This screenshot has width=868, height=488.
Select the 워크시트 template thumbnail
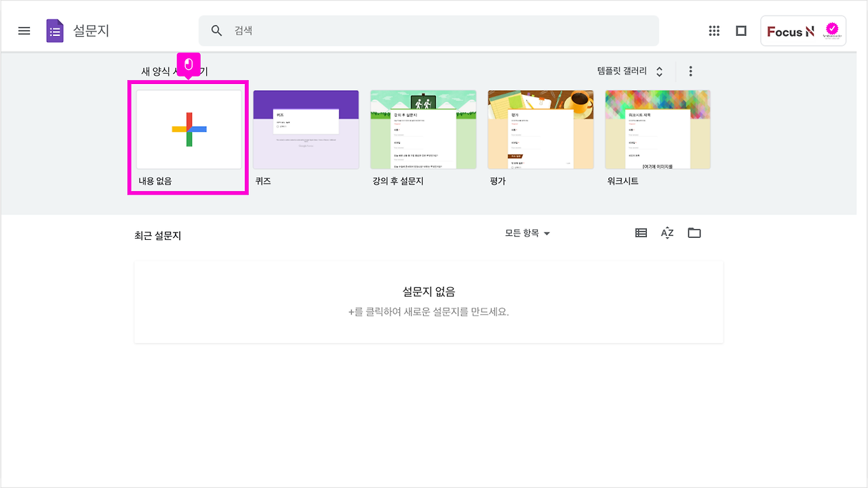tap(658, 129)
